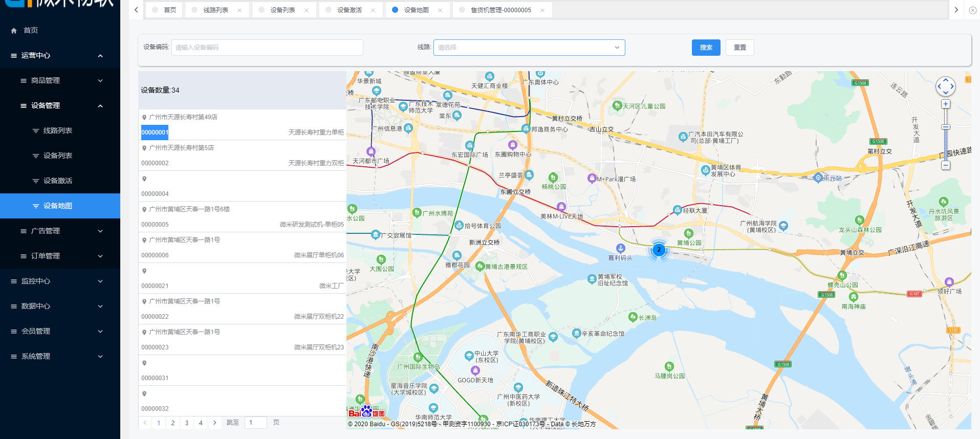The width and height of the screenshot is (980, 439).
Task: Select device 00000005 row
Action: pos(243,217)
